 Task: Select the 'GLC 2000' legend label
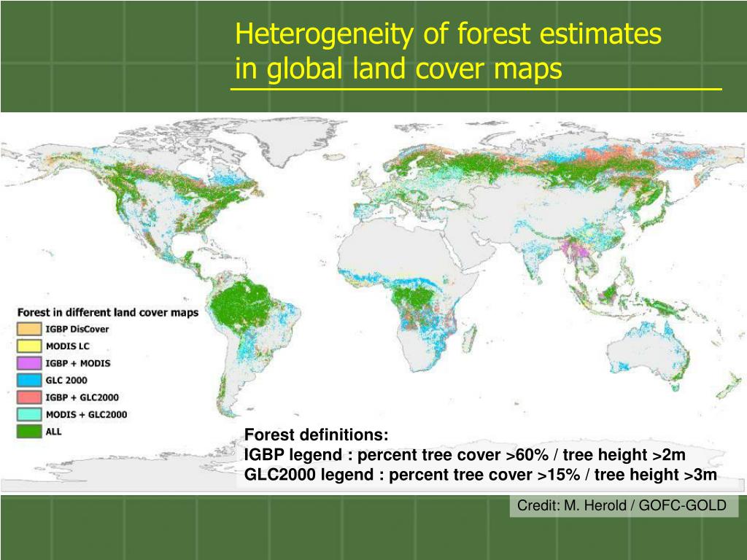pos(66,380)
